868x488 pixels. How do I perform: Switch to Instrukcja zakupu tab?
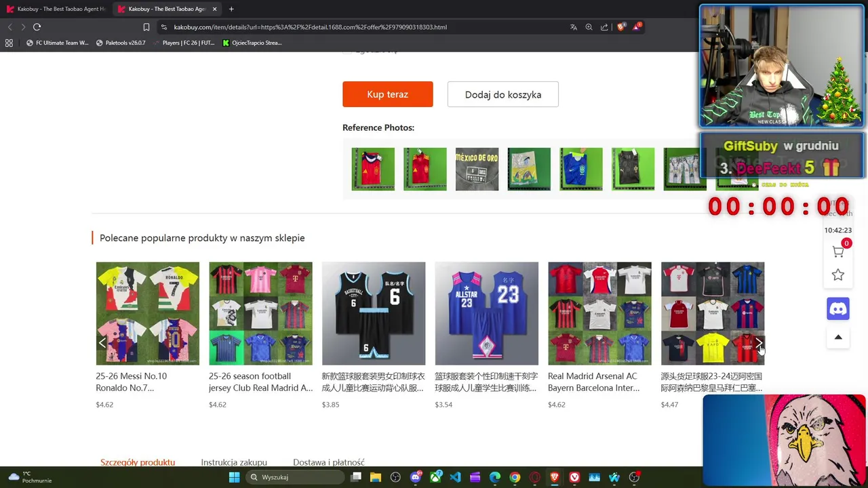click(234, 462)
